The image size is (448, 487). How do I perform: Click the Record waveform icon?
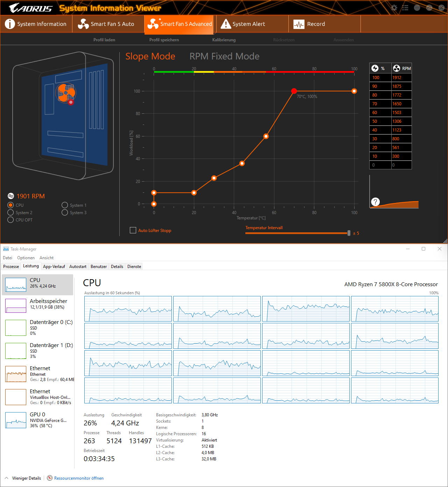pyautogui.click(x=299, y=24)
